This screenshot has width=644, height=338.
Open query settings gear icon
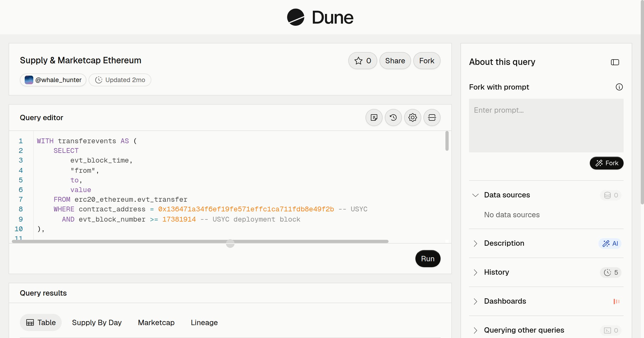tap(412, 117)
